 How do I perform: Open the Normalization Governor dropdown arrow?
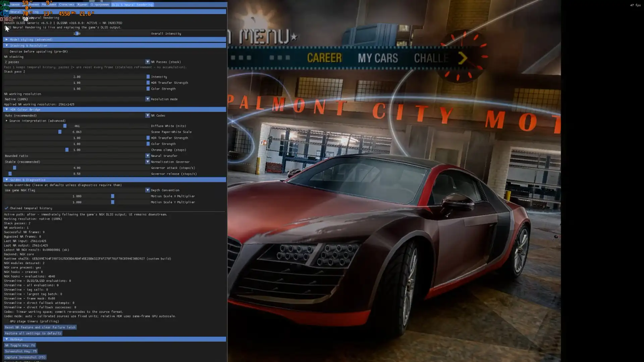click(x=148, y=162)
